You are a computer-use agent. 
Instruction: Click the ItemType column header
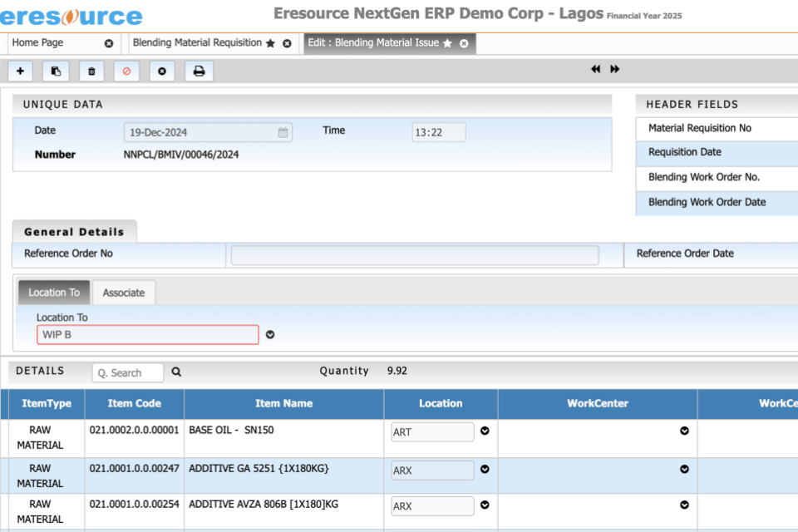click(47, 404)
